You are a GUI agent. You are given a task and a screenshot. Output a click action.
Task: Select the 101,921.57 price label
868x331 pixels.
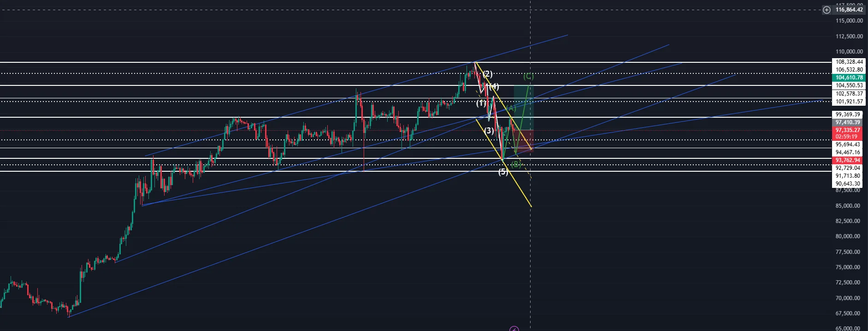tap(849, 102)
